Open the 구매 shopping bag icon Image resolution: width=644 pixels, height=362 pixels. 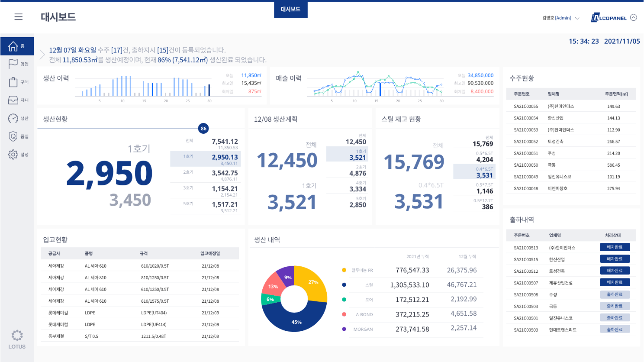13,82
